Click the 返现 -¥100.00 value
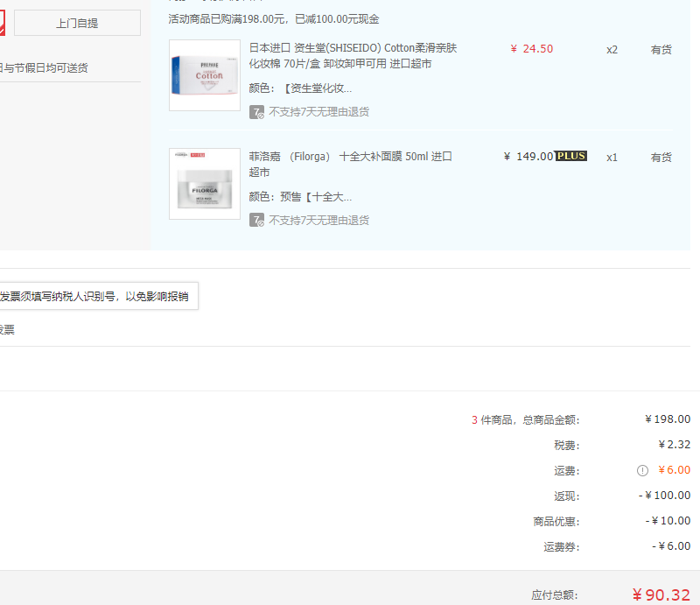 664,496
